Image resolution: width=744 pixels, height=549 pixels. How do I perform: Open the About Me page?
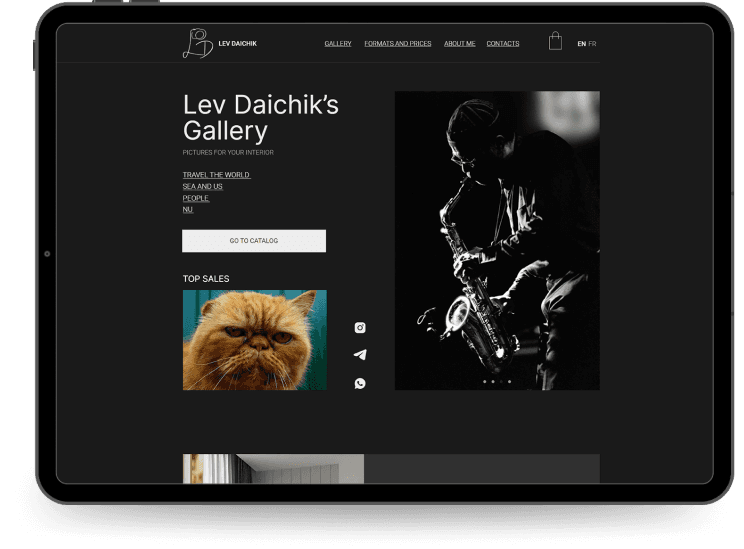[459, 44]
